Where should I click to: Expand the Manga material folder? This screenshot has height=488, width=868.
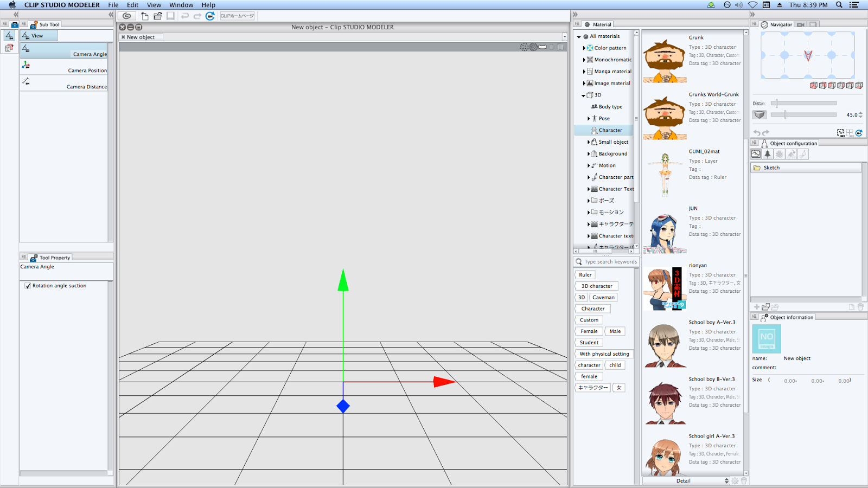point(584,72)
